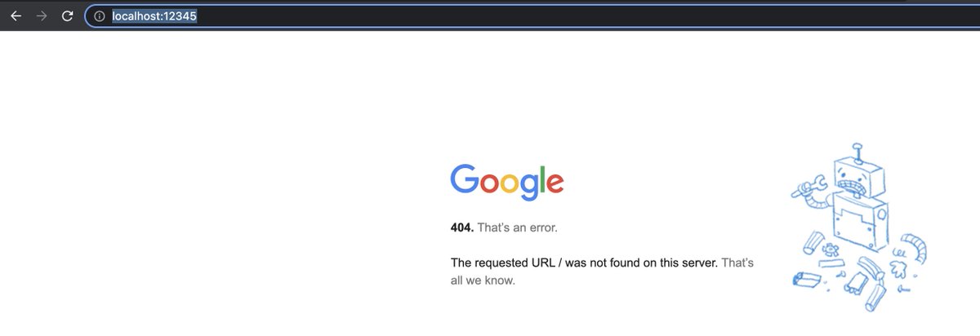The image size is (980, 336).
Task: Click the robot's antenna
Action: pyautogui.click(x=857, y=150)
